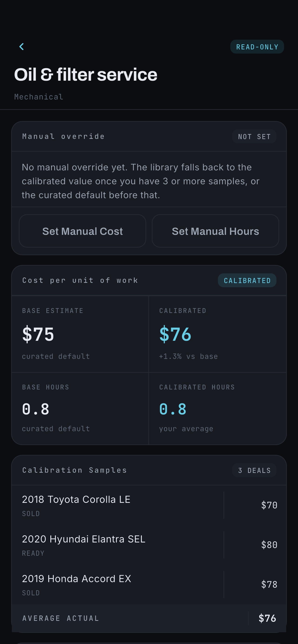Open the 2018 Toyota Corolla LE sample
The height and width of the screenshot is (644, 298).
(x=149, y=505)
